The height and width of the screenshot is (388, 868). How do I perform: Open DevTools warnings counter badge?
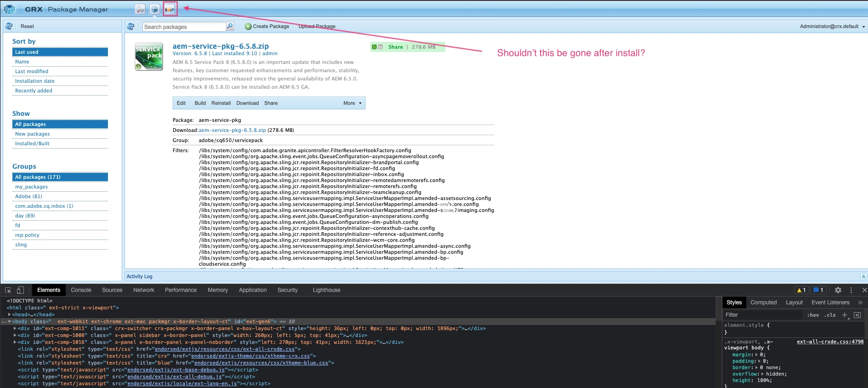click(801, 290)
